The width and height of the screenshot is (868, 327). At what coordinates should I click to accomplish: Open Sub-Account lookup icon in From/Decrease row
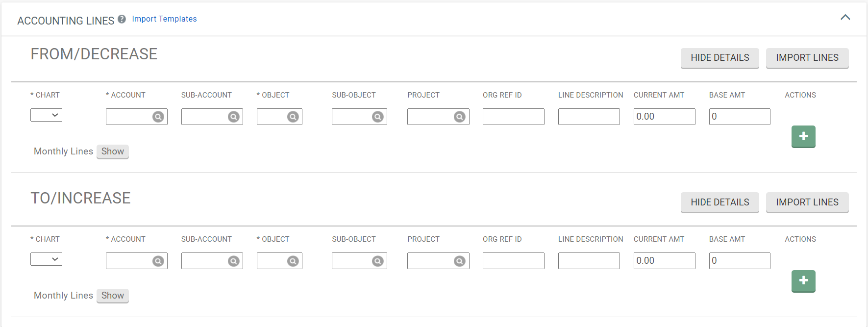(234, 117)
